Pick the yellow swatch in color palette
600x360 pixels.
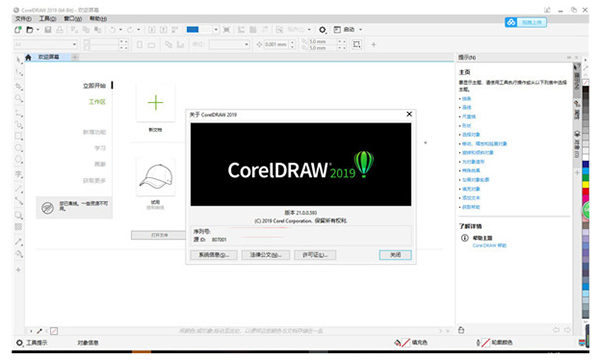pos(585,184)
